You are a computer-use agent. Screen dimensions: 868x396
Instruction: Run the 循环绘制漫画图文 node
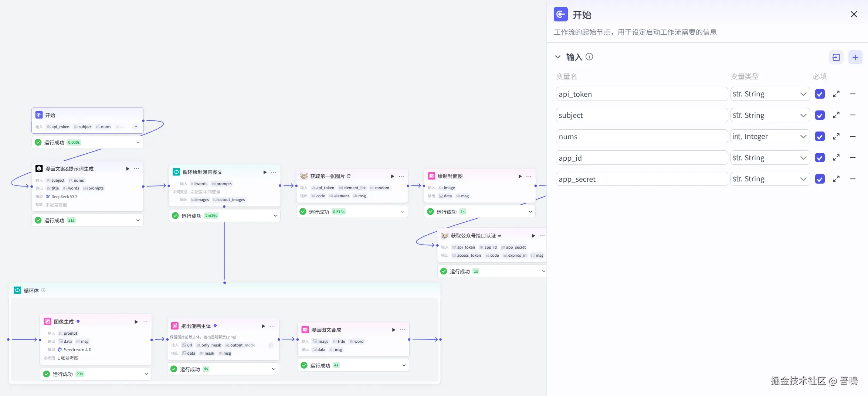(265, 172)
